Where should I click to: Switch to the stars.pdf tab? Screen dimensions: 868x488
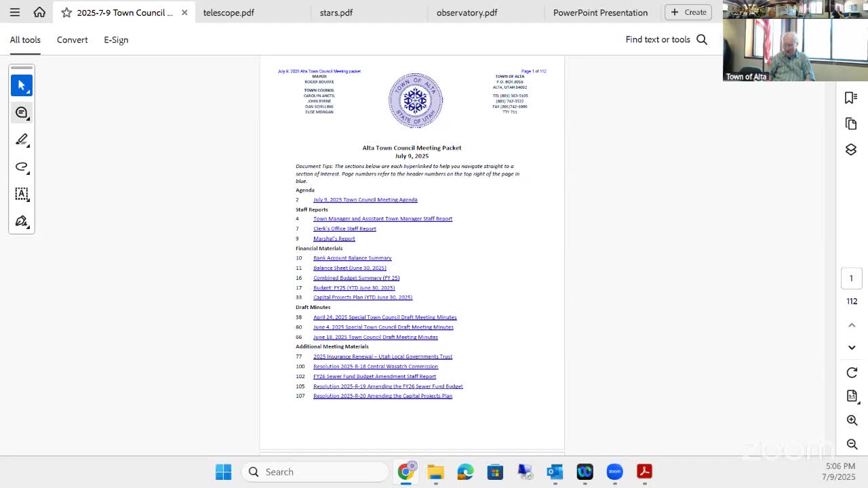pyautogui.click(x=336, y=12)
